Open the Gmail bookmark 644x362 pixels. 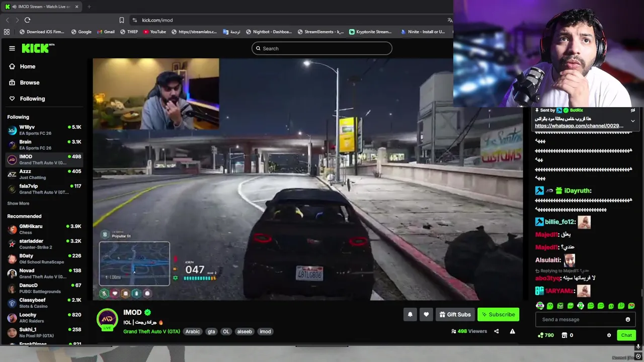pyautogui.click(x=106, y=32)
